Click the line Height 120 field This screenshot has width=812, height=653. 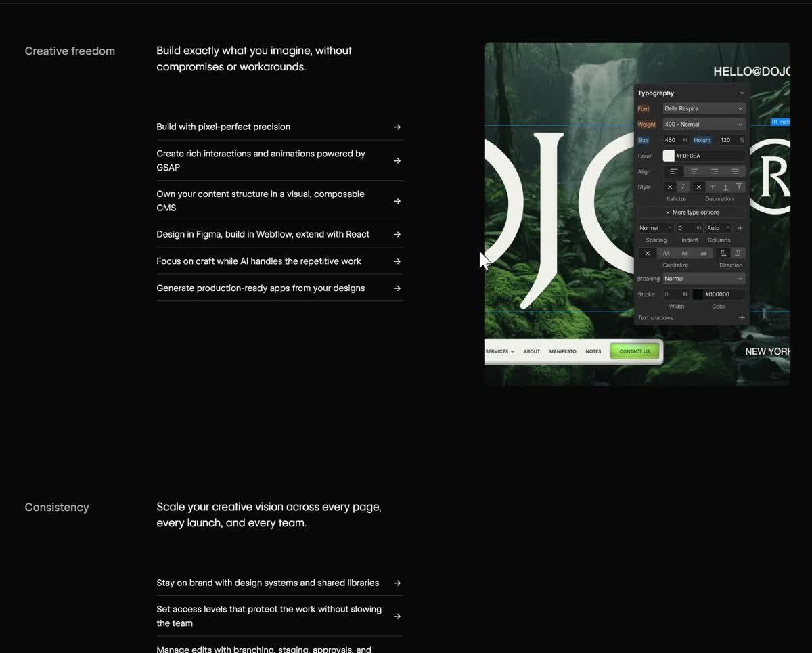pos(731,140)
